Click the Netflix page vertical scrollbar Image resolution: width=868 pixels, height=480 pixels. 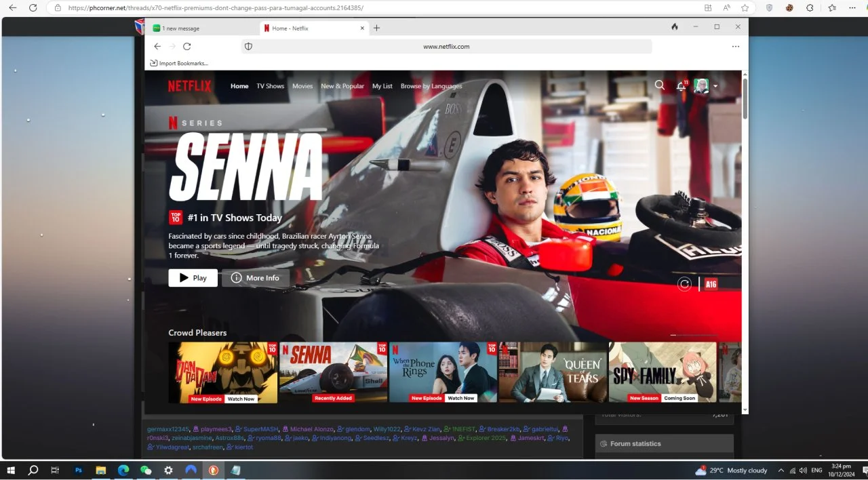[745, 98]
